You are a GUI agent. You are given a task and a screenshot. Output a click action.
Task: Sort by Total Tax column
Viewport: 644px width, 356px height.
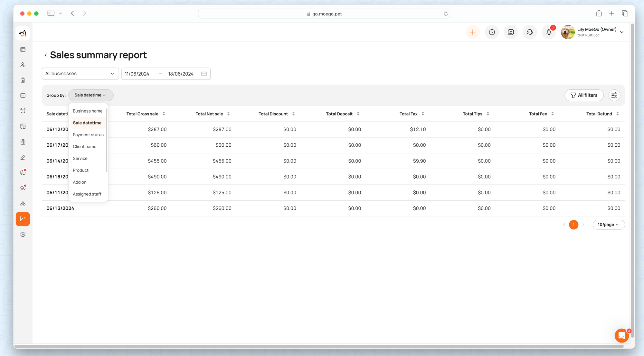pos(423,114)
